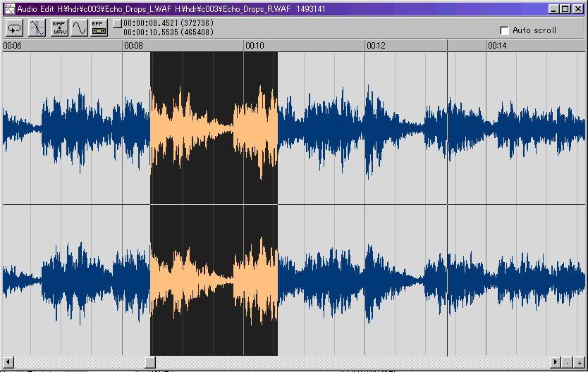
Task: Open the EFF effects rack icon
Action: tap(99, 28)
